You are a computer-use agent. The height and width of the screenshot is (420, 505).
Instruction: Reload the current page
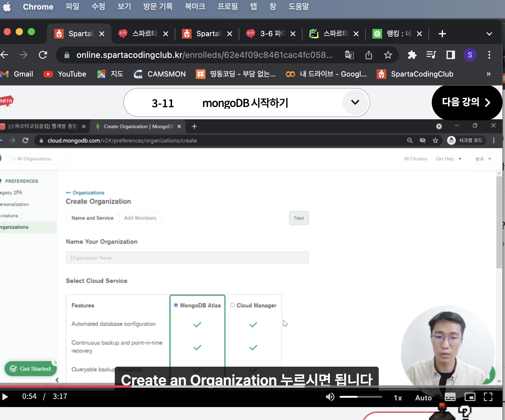(43, 55)
